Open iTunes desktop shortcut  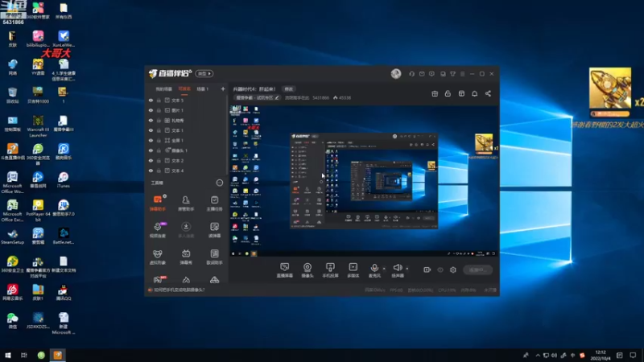click(x=63, y=179)
